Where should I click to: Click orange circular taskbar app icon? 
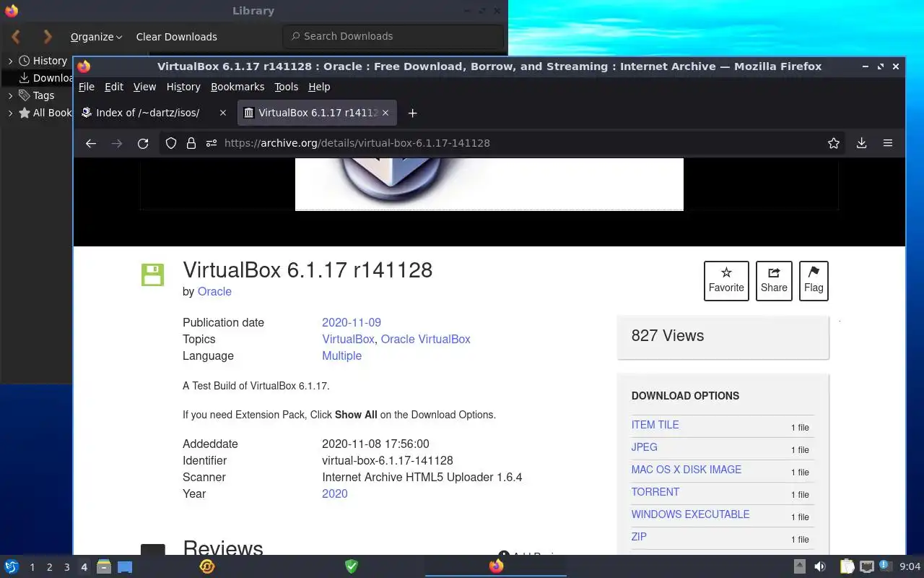207,566
